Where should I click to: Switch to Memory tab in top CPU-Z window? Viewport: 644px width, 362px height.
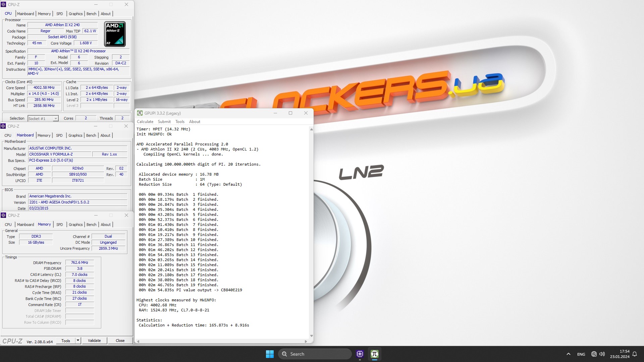click(x=44, y=14)
